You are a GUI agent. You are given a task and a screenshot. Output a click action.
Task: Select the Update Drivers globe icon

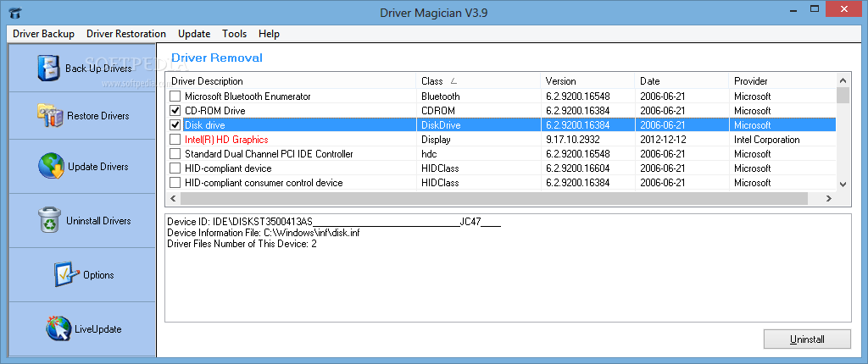(x=51, y=167)
